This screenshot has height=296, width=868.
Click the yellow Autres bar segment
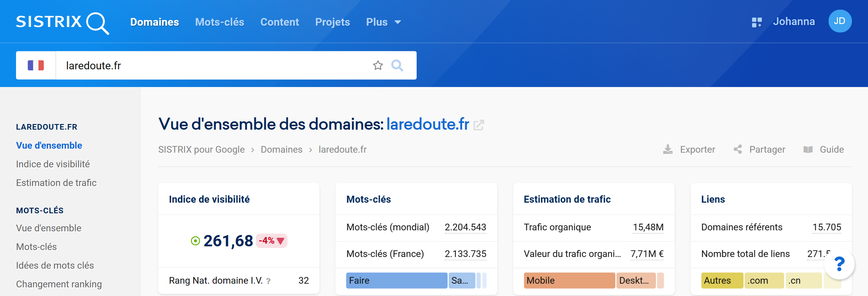[x=722, y=281]
